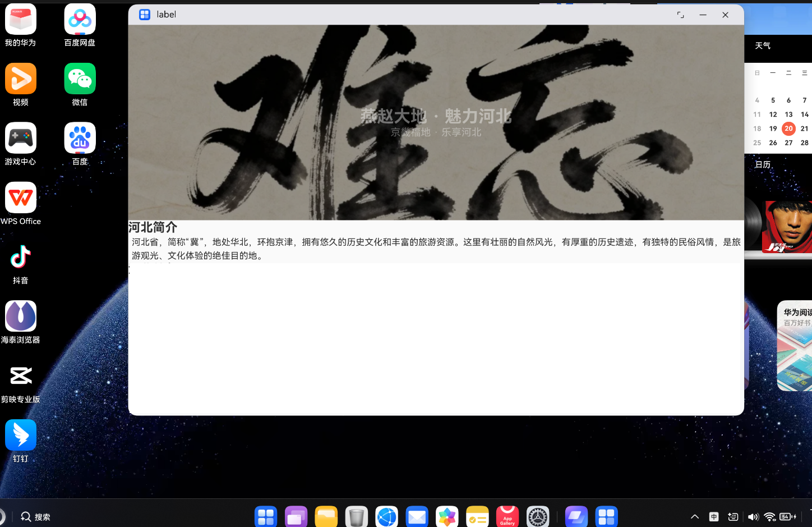Launch the blue globe browser from dock
The image size is (812, 527).
[x=387, y=517]
